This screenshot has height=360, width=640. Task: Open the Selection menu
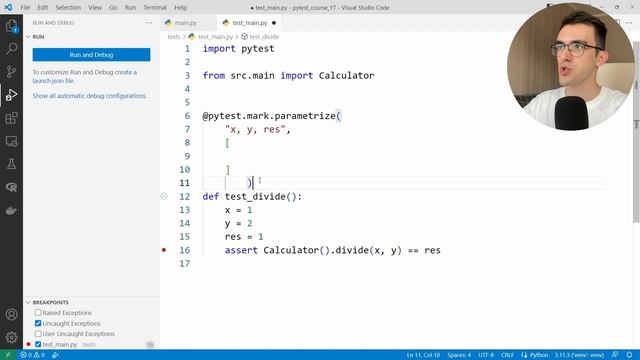pyautogui.click(x=68, y=7)
